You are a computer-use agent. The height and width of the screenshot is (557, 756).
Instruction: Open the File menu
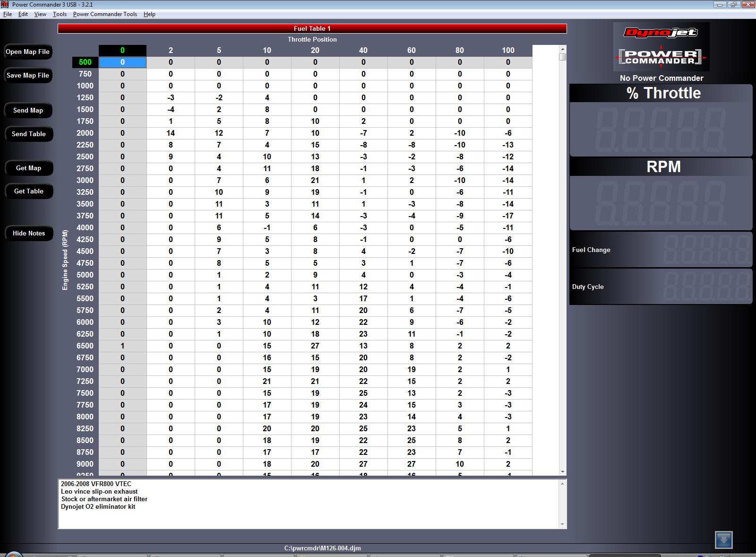pyautogui.click(x=8, y=14)
